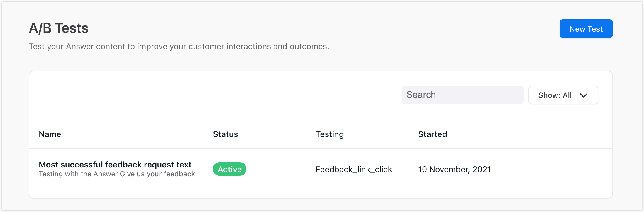Click the 'Testing with the Answer' subtitle

tap(78, 174)
